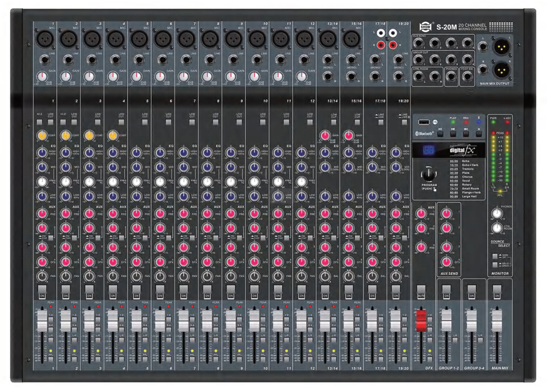Click the PHONES level knob in the Monitor section
This screenshot has width=548, height=392.
tap(497, 213)
